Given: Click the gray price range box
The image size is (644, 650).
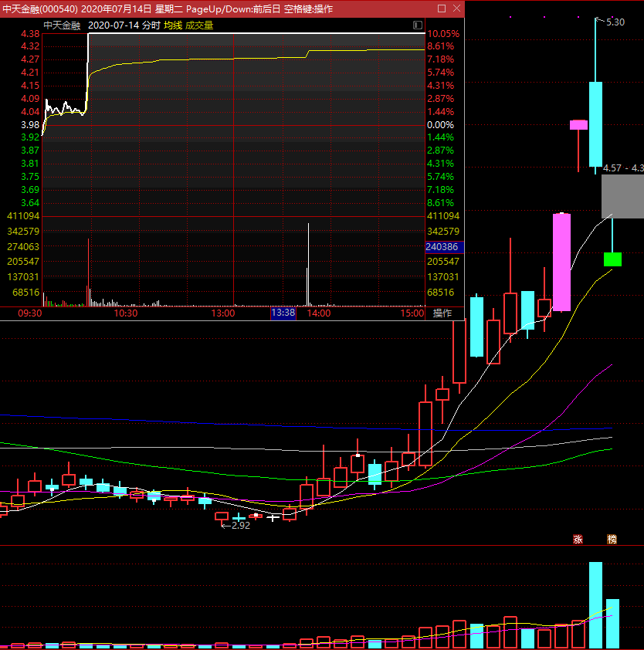Looking at the screenshot, I should coord(622,196).
